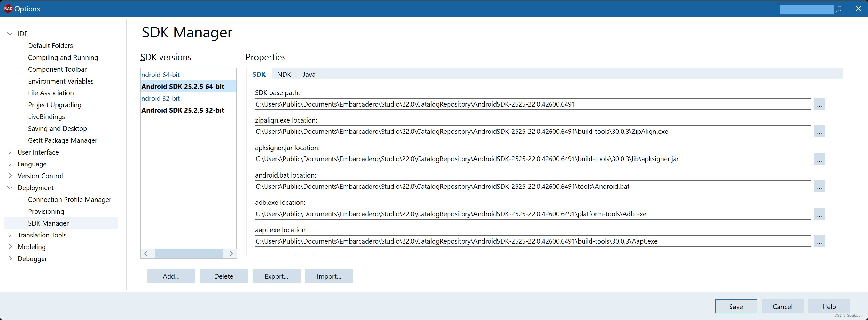The image size is (868, 320).
Task: Collapse the Deployment node
Action: click(x=10, y=188)
